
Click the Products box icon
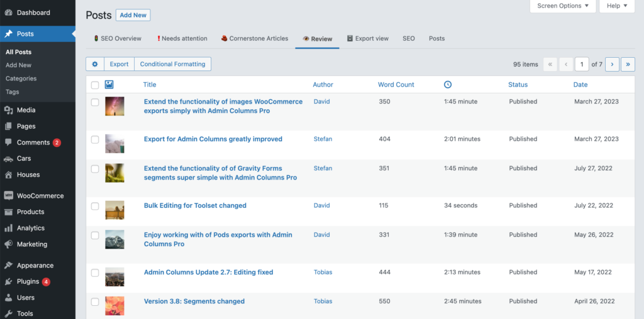tap(8, 212)
